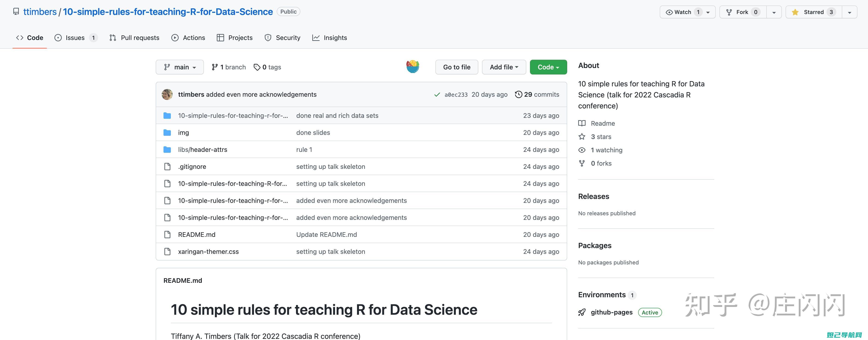
Task: View the 1 watching link
Action: point(606,150)
